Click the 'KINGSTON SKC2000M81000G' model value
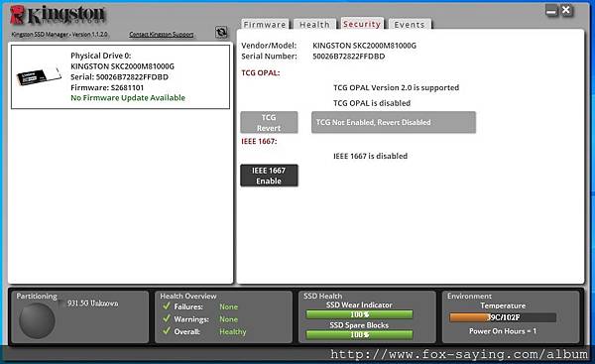 364,46
